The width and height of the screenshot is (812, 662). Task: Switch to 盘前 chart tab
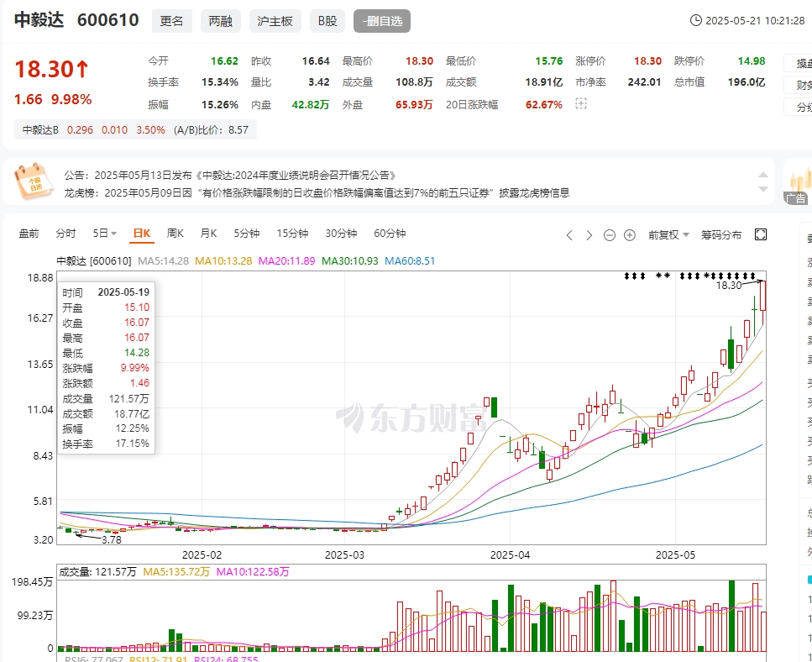click(29, 234)
